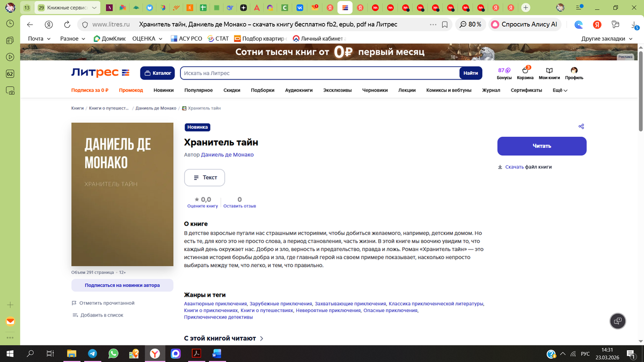Open breadcrumb Книги о путешест...
The image size is (644, 362).
[x=109, y=108]
